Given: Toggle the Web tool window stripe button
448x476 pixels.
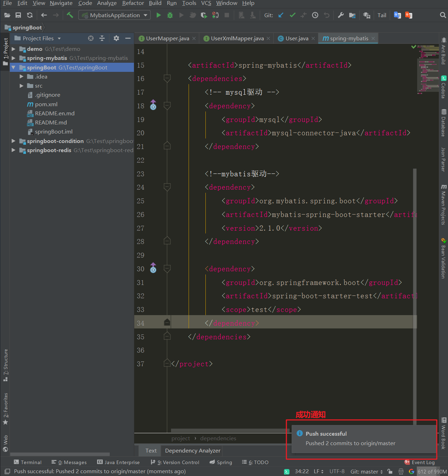Looking at the screenshot, I should click(x=5, y=440).
